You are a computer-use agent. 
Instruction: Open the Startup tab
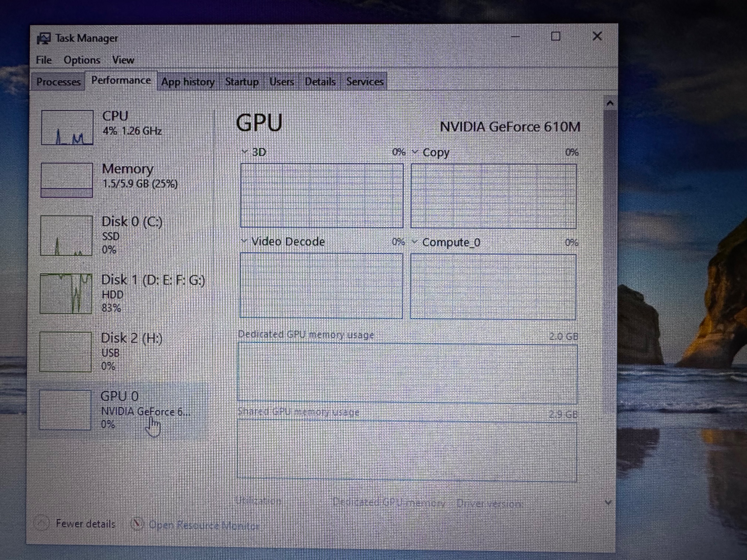[x=242, y=82]
